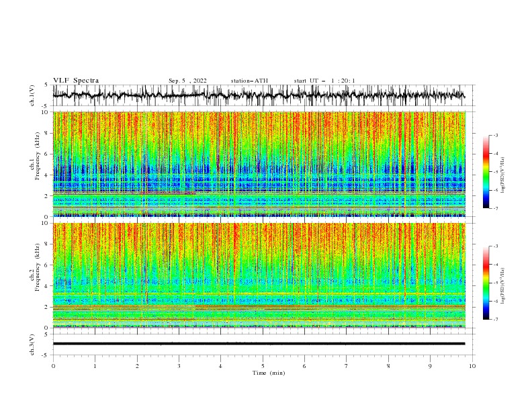Click the ch.2 frequency tick label "8"

46,244
